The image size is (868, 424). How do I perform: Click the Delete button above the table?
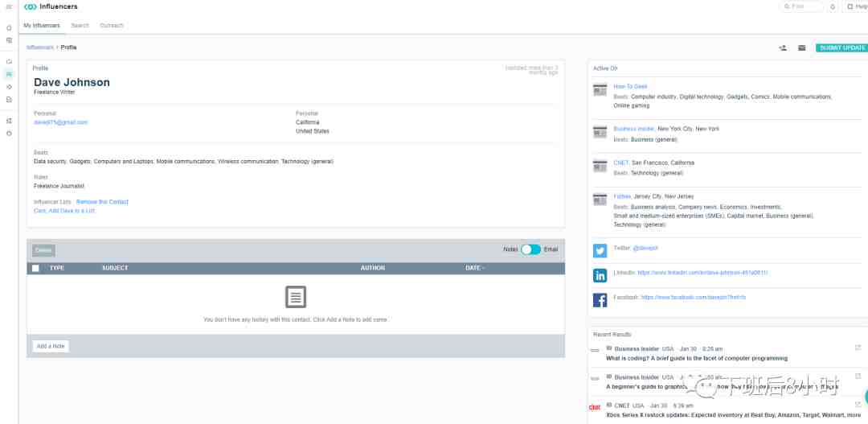point(43,250)
